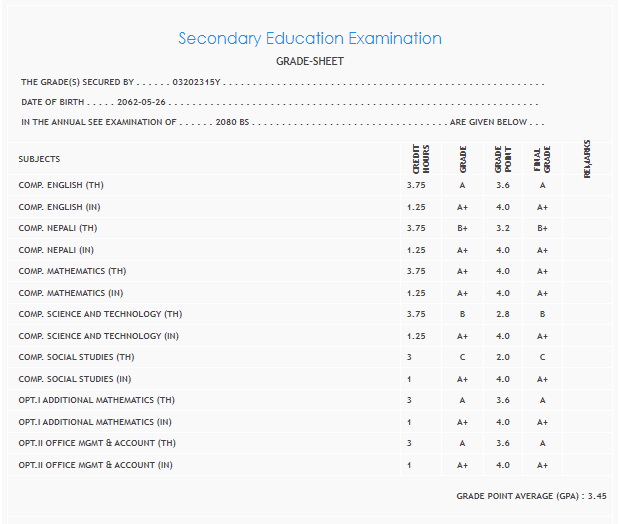620x524 pixels.
Task: Click the COMP. SOCIAL STUDIES (TH) subject
Action: (76, 358)
